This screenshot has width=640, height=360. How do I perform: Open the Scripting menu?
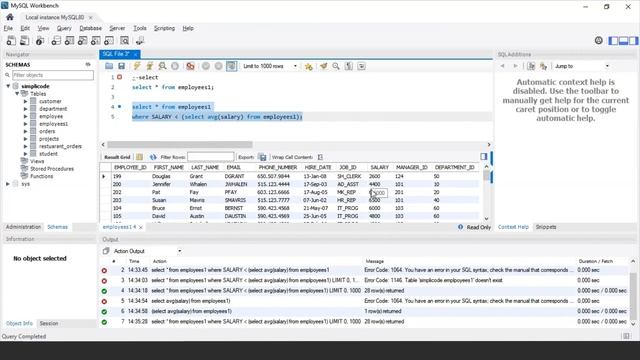pos(164,28)
